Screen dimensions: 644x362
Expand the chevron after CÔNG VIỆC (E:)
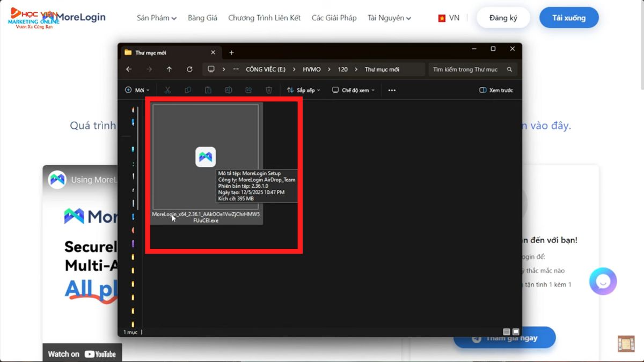tap(295, 69)
